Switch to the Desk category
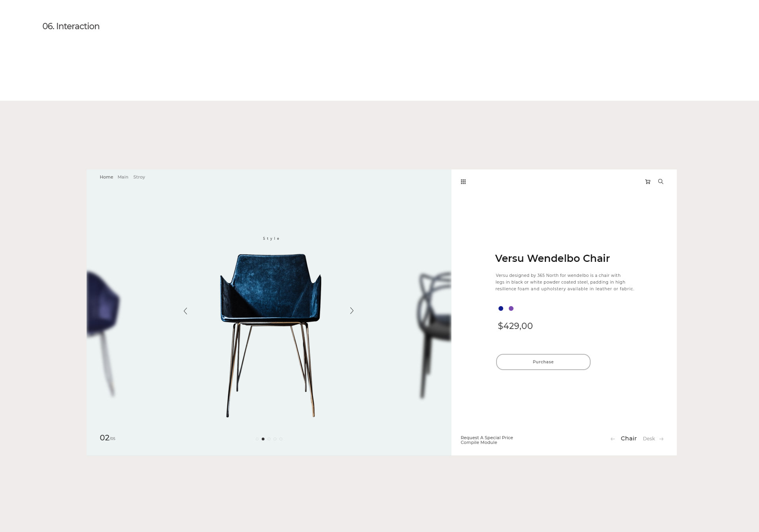This screenshot has height=532, width=759. 649,439
